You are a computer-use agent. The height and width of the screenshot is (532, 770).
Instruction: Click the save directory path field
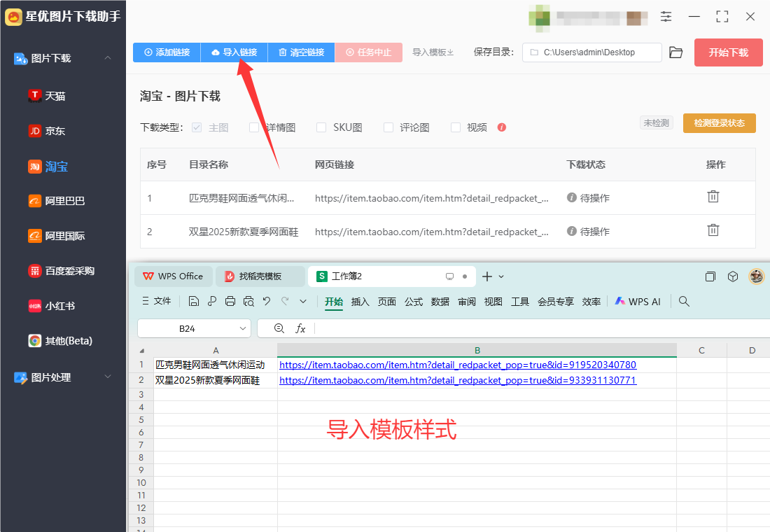(591, 52)
